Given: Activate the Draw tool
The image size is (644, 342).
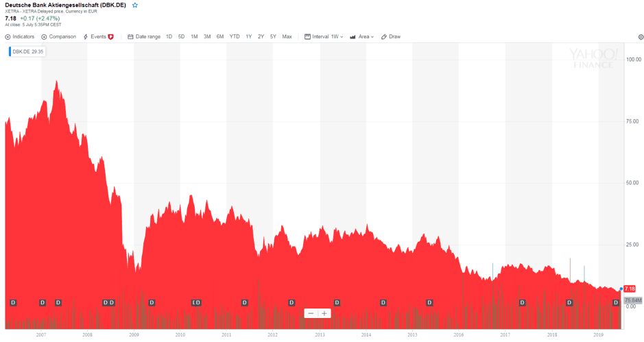Looking at the screenshot, I should [391, 36].
